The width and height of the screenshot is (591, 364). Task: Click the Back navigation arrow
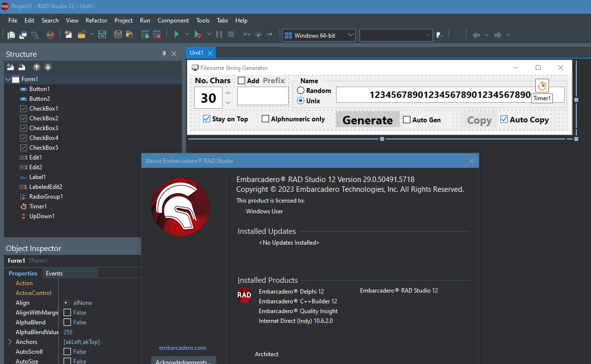point(476,35)
